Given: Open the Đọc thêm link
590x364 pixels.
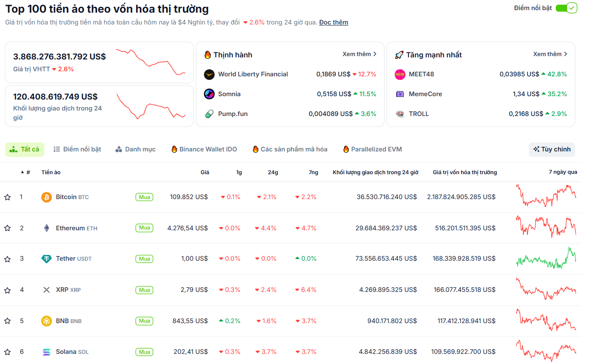Looking at the screenshot, I should 333,22.
